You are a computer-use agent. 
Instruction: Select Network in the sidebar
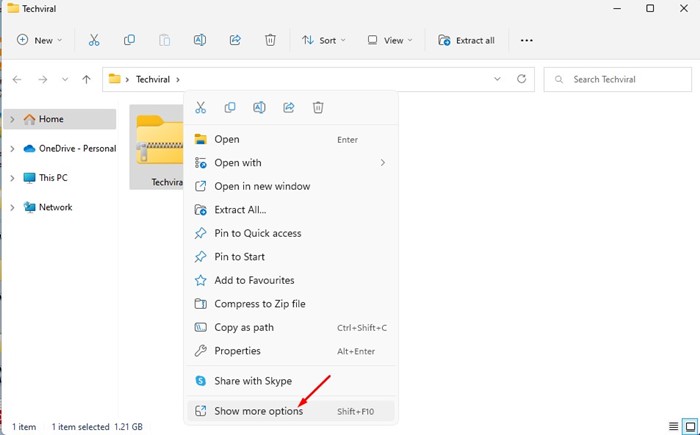(x=59, y=207)
